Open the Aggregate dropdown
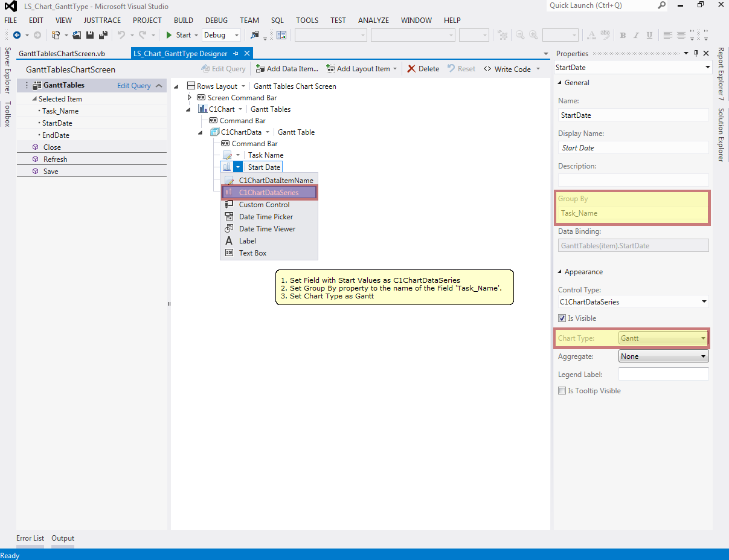This screenshot has width=729, height=560. [x=704, y=356]
